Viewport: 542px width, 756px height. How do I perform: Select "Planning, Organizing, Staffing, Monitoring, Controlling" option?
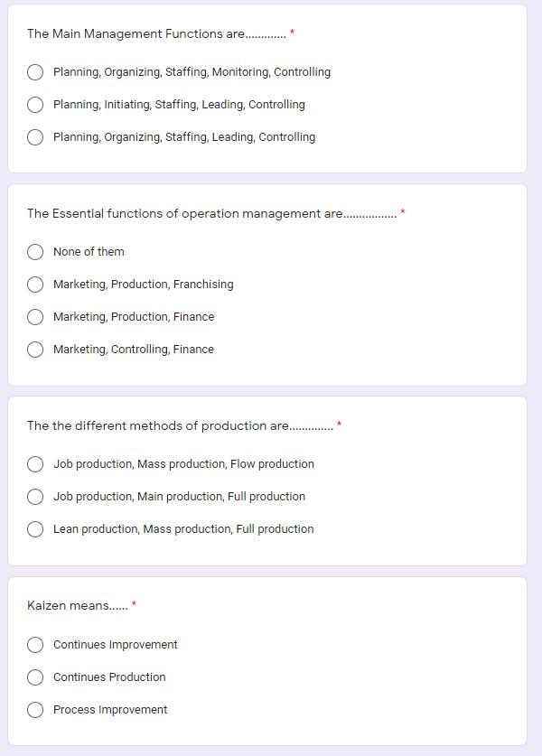[34, 71]
